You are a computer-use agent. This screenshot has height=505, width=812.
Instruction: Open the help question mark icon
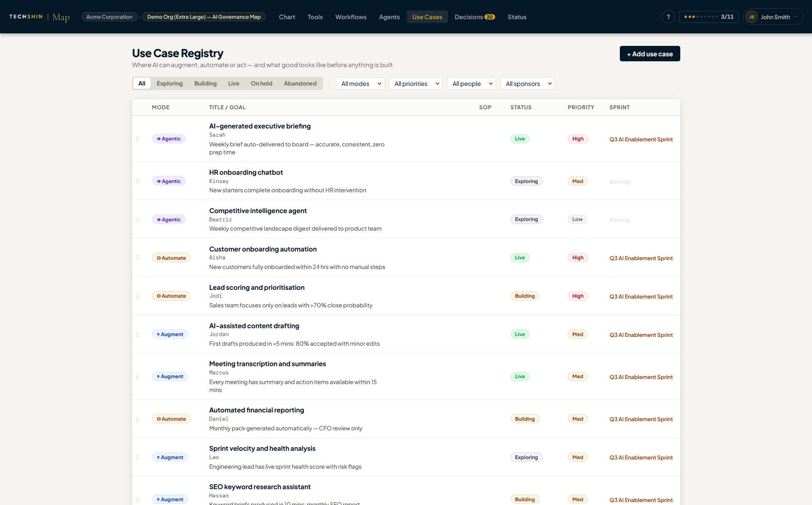pyautogui.click(x=668, y=17)
